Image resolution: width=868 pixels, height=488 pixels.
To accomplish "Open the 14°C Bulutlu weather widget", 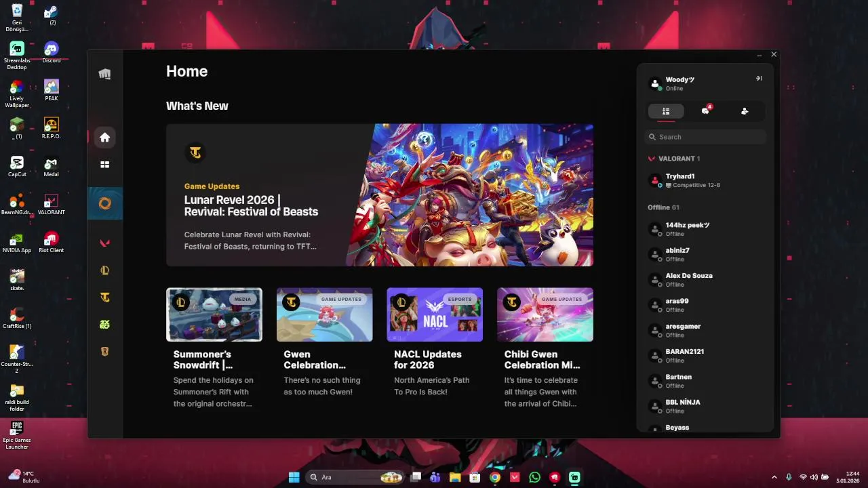I will pos(24,476).
